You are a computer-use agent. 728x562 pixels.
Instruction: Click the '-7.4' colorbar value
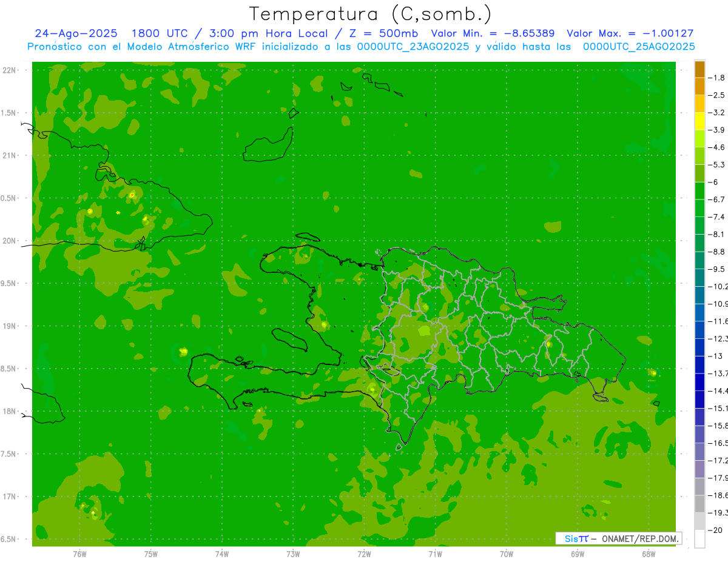(718, 217)
